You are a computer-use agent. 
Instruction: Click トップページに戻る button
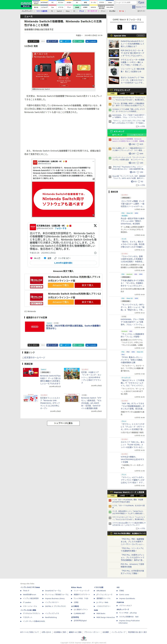pos(63,423)
